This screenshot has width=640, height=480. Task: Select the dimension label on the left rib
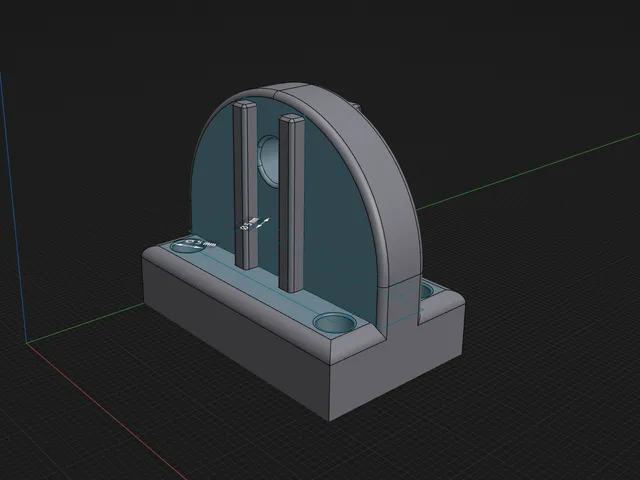click(249, 224)
